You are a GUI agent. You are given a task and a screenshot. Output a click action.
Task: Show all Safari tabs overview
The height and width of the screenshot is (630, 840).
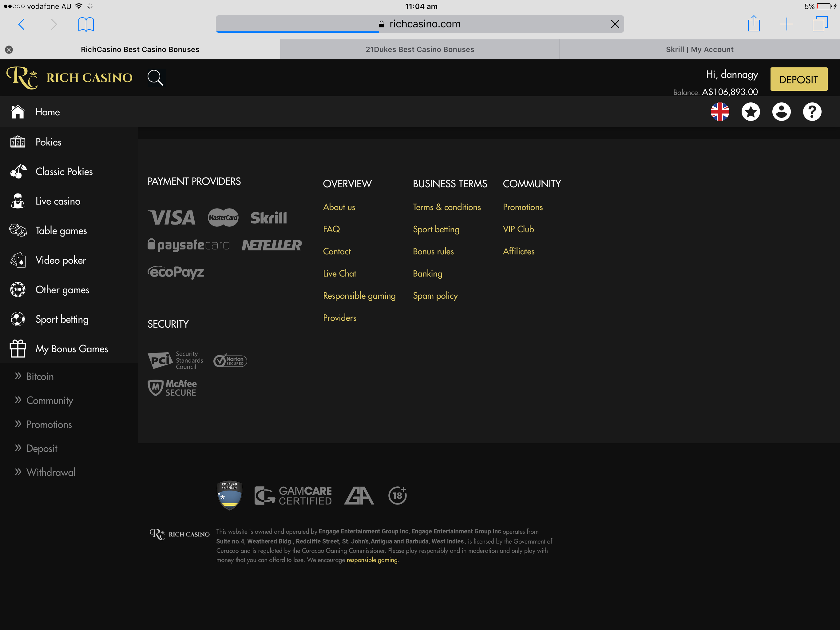coord(820,24)
